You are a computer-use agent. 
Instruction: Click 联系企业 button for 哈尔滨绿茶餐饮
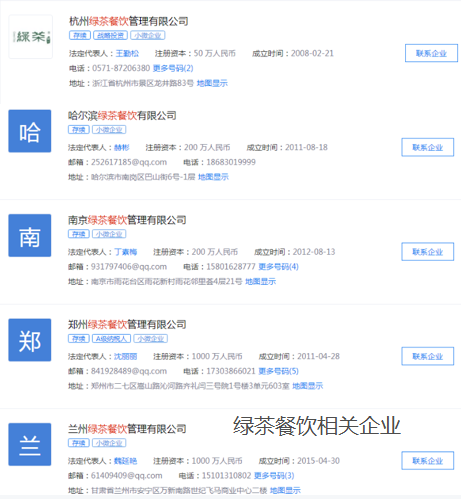[x=428, y=147]
